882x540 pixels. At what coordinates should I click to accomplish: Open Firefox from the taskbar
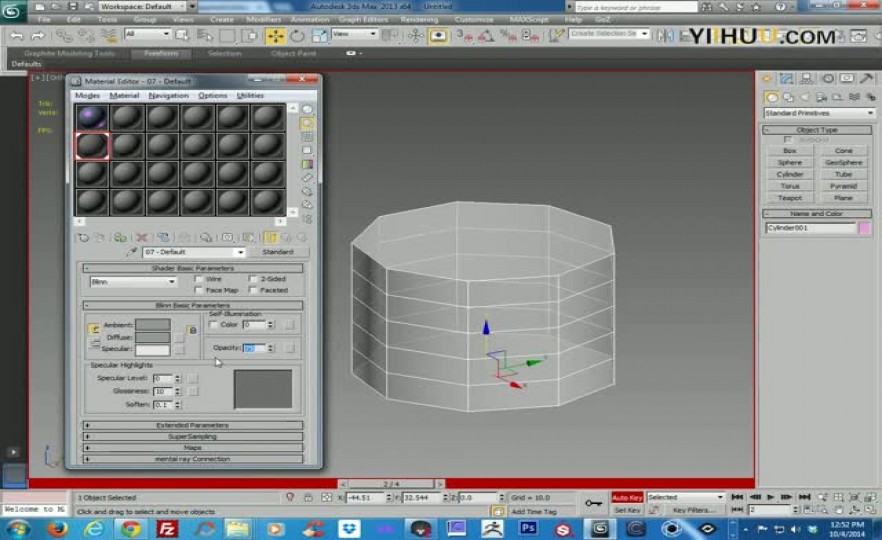(57, 529)
